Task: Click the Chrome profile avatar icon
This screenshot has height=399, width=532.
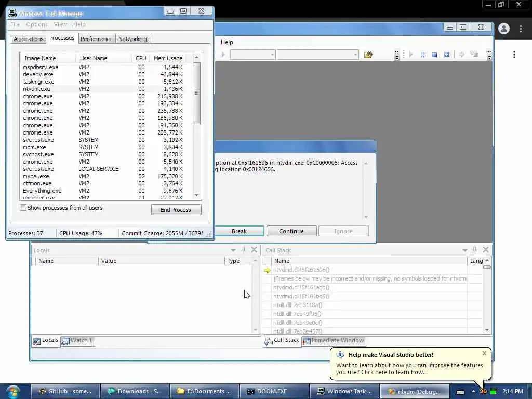Action: tap(504, 29)
